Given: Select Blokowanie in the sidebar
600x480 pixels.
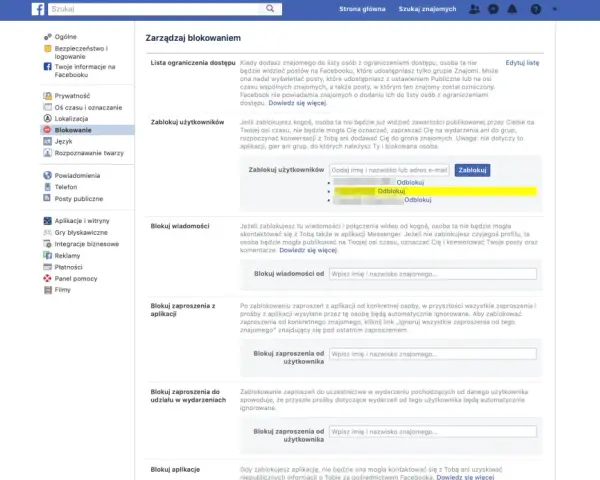Looking at the screenshot, I should (x=88, y=130).
